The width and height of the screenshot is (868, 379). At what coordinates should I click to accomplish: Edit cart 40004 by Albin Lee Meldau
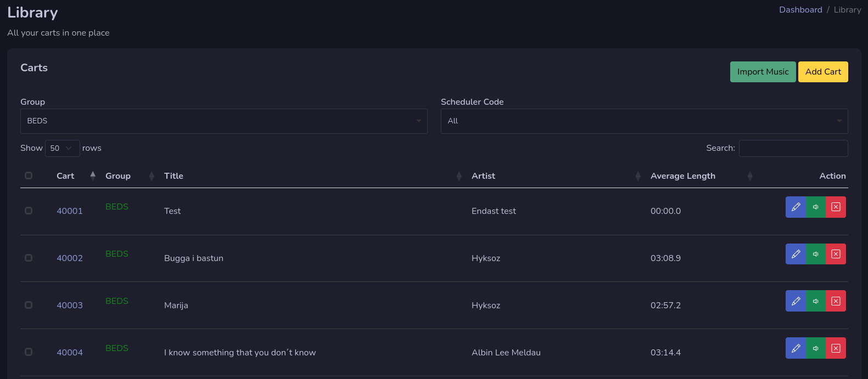pos(796,348)
